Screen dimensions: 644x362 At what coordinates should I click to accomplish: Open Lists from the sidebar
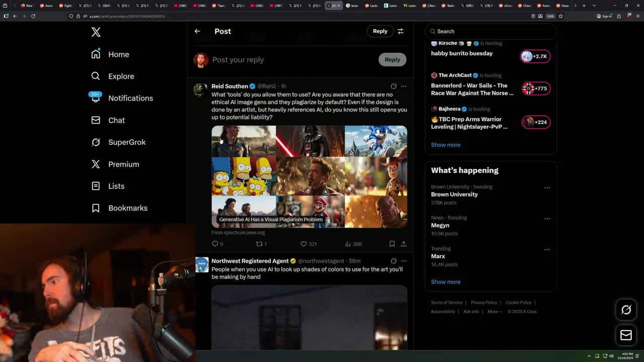click(108, 186)
